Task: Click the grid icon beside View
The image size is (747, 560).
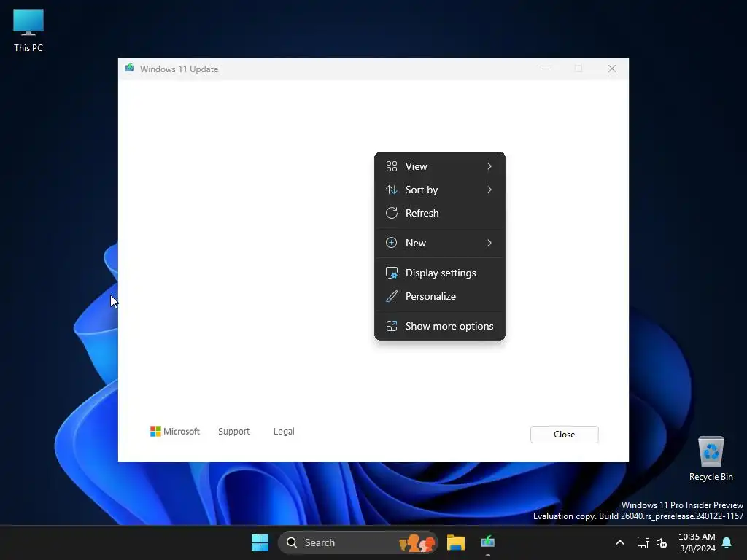Action: 392,166
